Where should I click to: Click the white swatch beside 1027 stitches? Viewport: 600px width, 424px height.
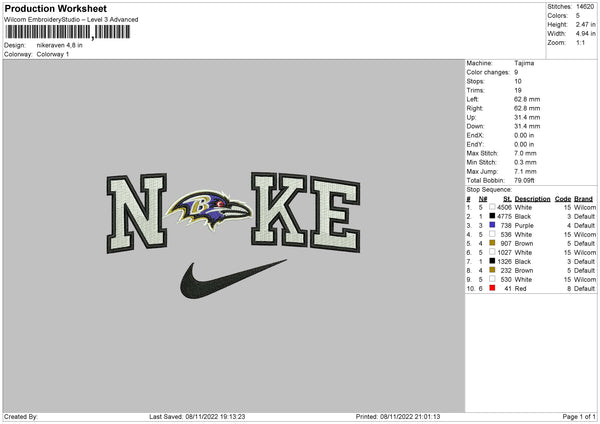[x=492, y=252]
